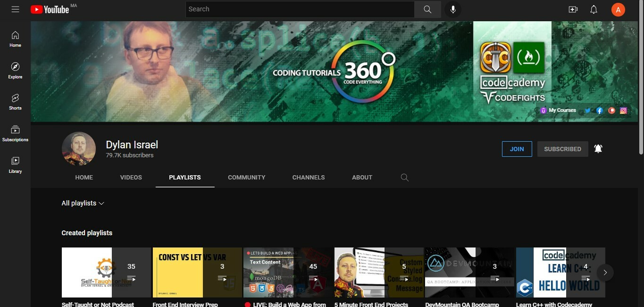Click the JOIN button
Screen dimensions: 644x307
coord(517,149)
